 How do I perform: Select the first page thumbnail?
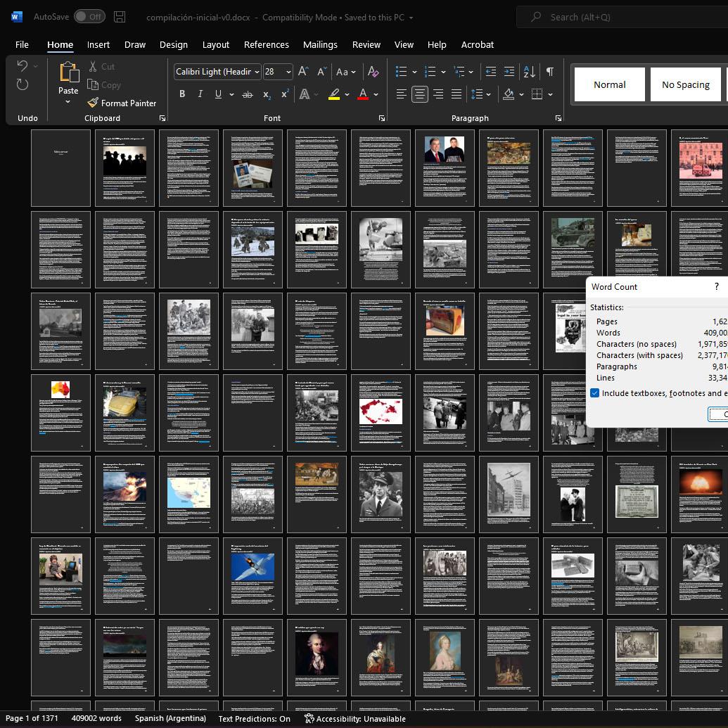tap(60, 168)
